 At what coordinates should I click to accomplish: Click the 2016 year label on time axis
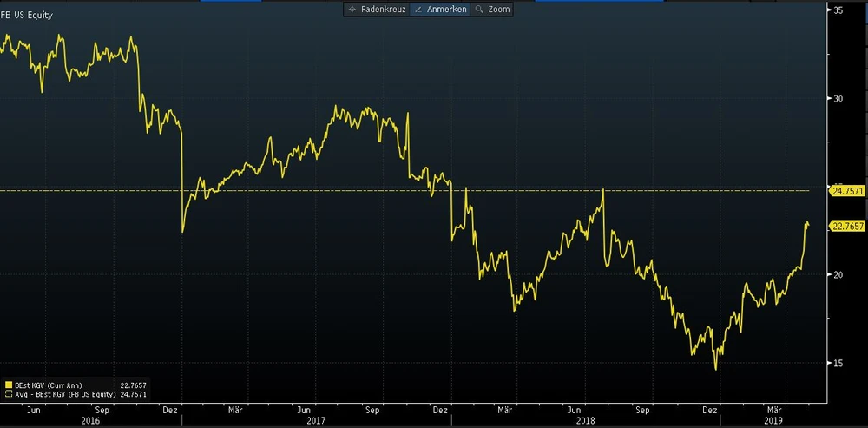90,419
